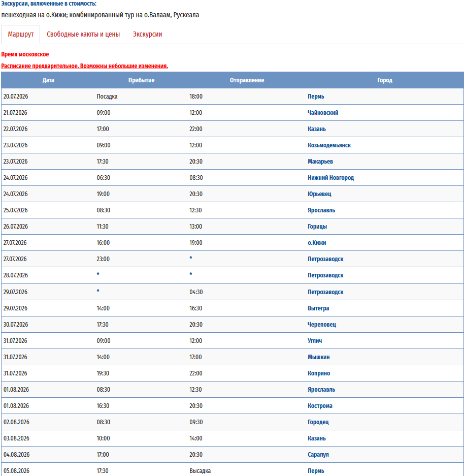Open the Козьмодемьянск city link
Image resolution: width=465 pixels, height=476 pixels.
click(329, 145)
